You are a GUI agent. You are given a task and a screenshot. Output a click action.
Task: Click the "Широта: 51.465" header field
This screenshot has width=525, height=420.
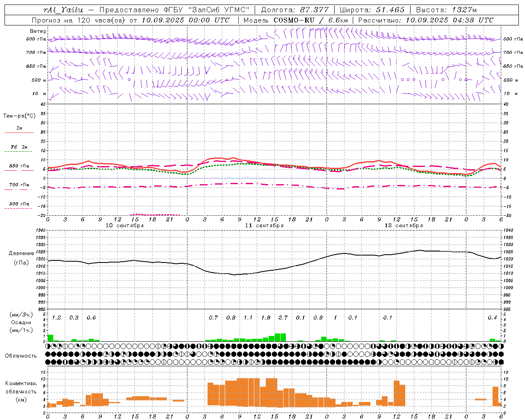coord(372,10)
